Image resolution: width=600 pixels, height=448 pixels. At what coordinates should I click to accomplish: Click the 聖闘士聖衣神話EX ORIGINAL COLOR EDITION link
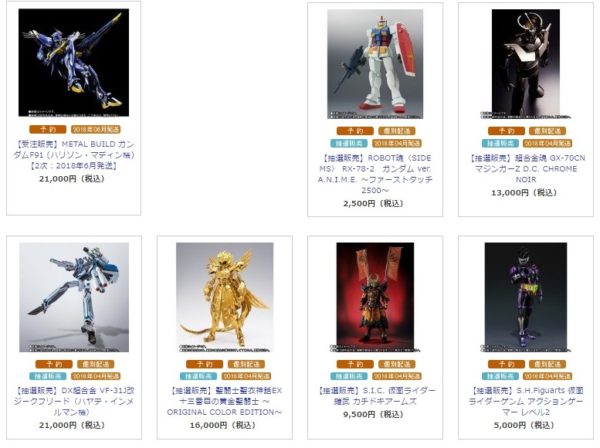(225, 401)
